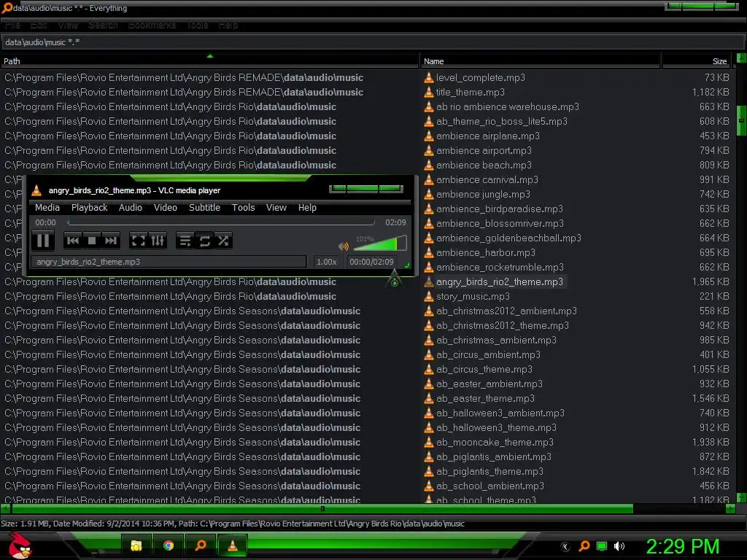747x560 pixels.
Task: Click icon of ambience_harbor.mp3
Action: pos(429,253)
